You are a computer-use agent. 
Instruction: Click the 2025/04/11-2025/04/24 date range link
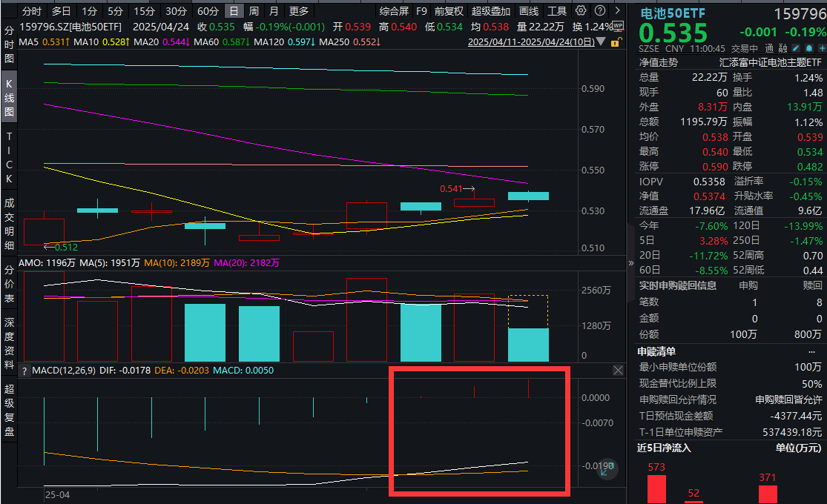coord(530,42)
